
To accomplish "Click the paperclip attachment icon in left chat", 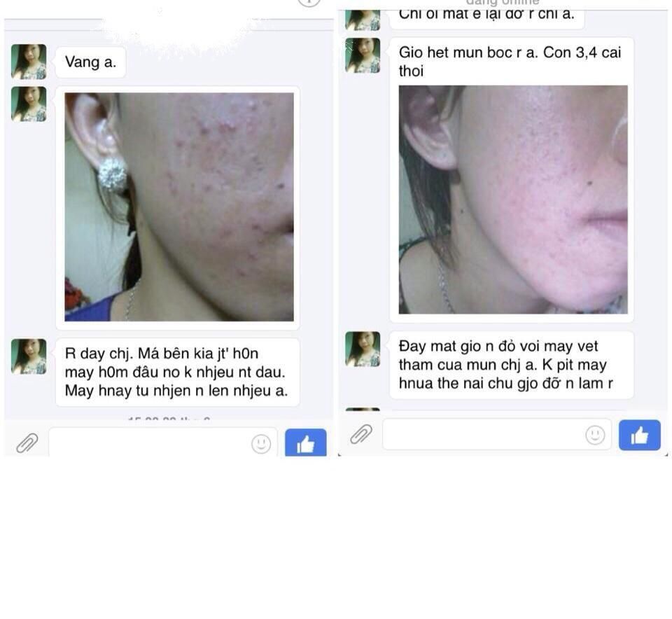I will point(27,443).
